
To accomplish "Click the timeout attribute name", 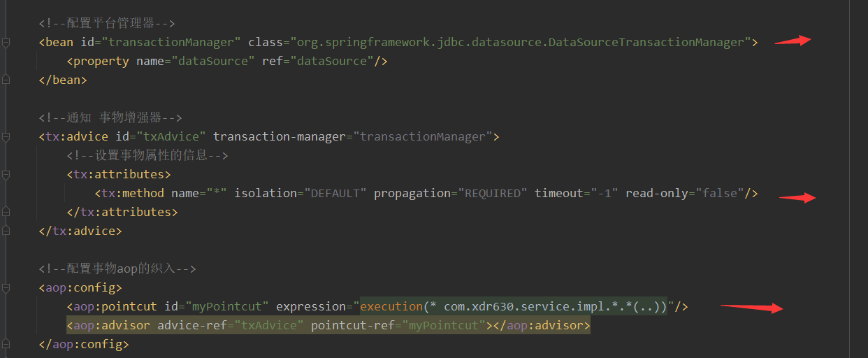I will tap(559, 194).
